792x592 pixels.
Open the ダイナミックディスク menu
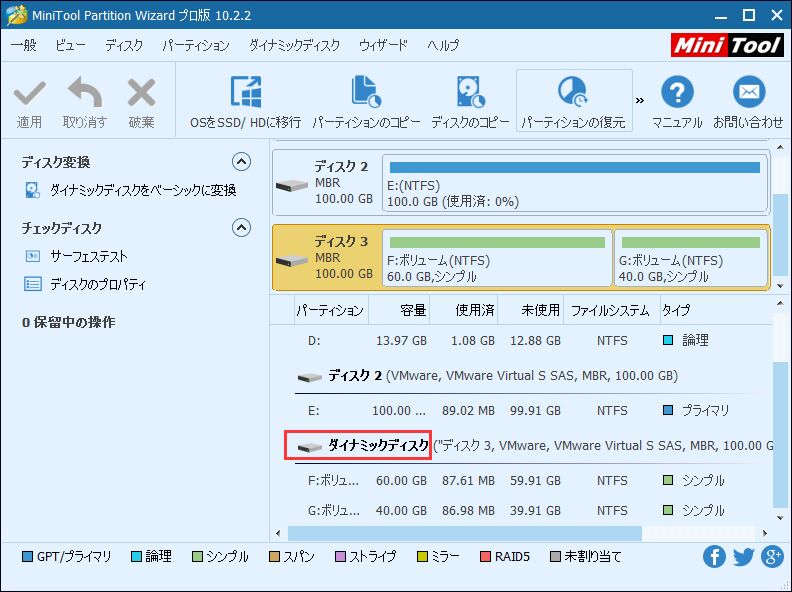(x=294, y=46)
